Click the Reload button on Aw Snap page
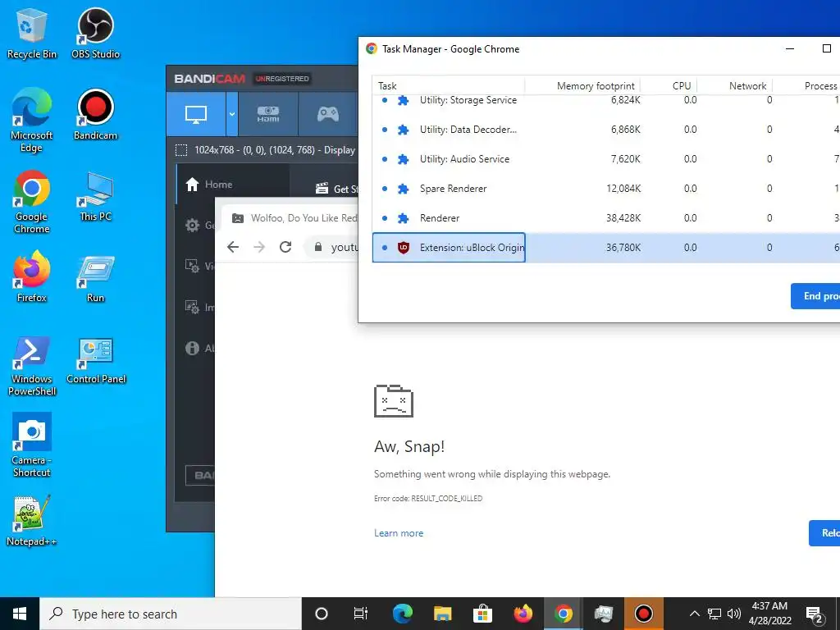 pos(824,533)
